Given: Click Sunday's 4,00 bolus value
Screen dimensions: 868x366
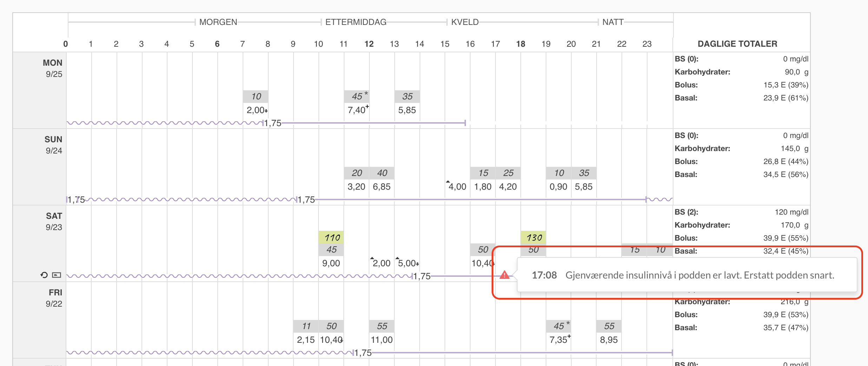Looking at the screenshot, I should point(457,187).
